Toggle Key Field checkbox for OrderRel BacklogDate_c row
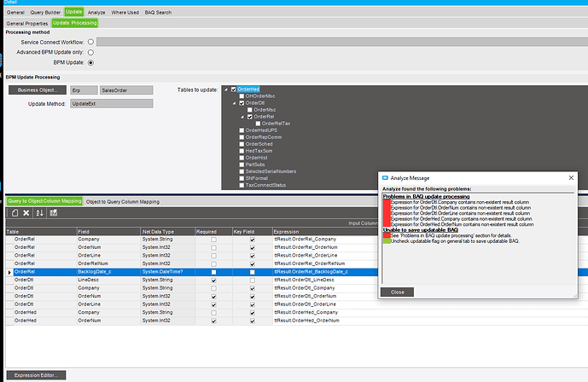The height and width of the screenshot is (382, 588). [253, 272]
